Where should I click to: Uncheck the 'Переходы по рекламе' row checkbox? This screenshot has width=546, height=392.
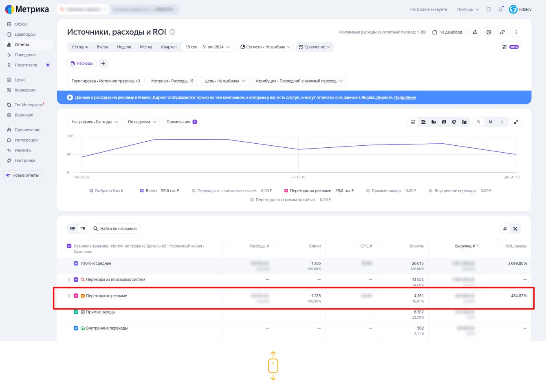(76, 296)
